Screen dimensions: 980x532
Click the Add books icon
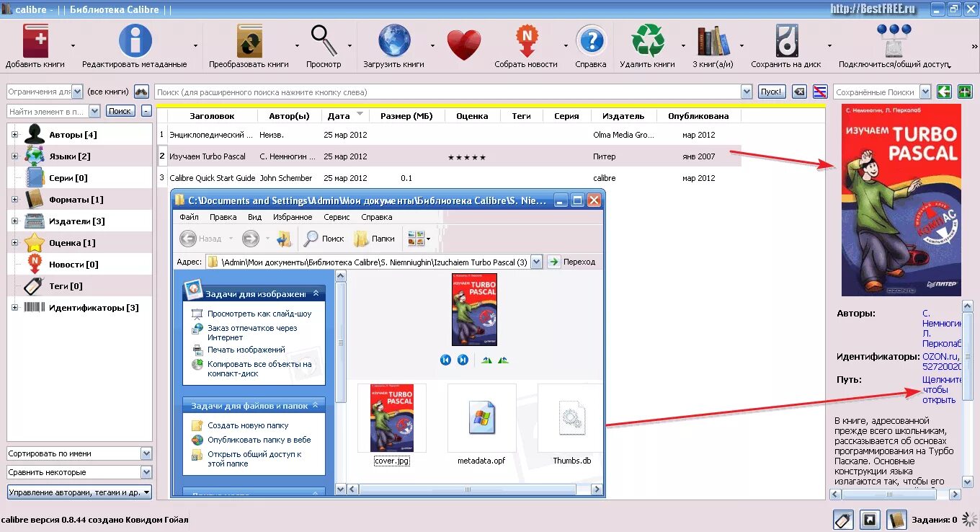pos(35,41)
